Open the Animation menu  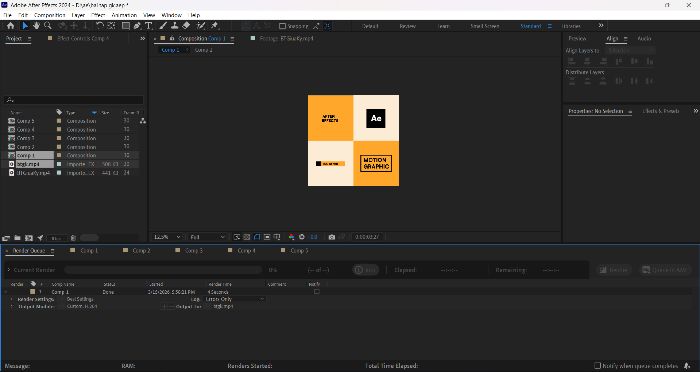pos(124,15)
